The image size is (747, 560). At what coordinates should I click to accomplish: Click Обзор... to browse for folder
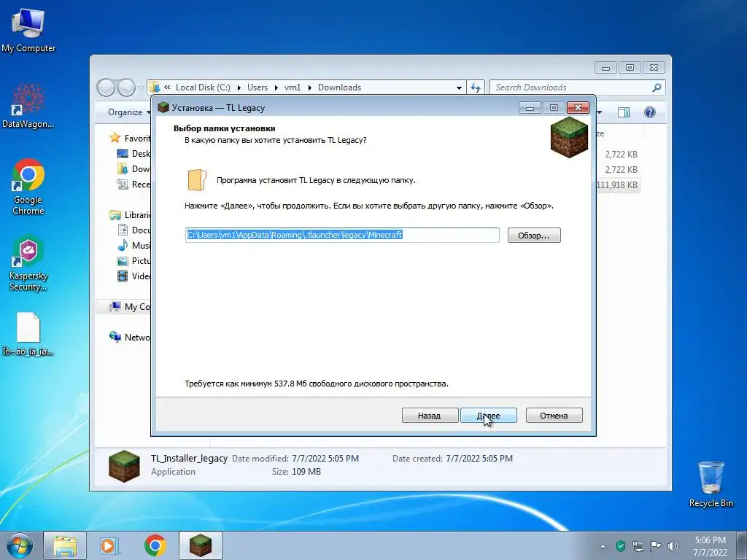click(x=533, y=236)
